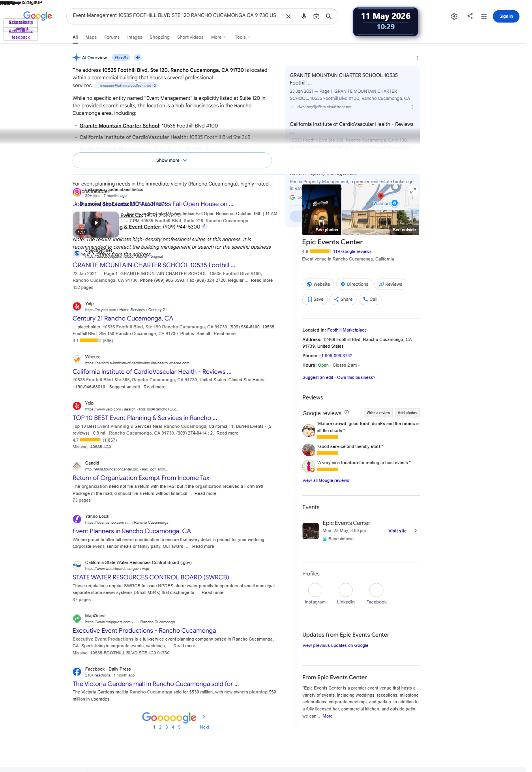The height and width of the screenshot is (772, 532).
Task: Switch to the Forums tab
Action: pyautogui.click(x=112, y=37)
